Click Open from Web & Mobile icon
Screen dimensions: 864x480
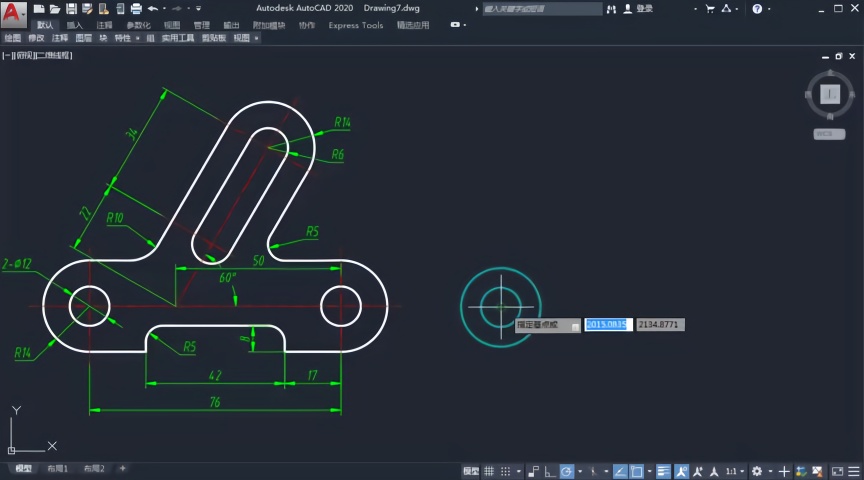tap(103, 9)
